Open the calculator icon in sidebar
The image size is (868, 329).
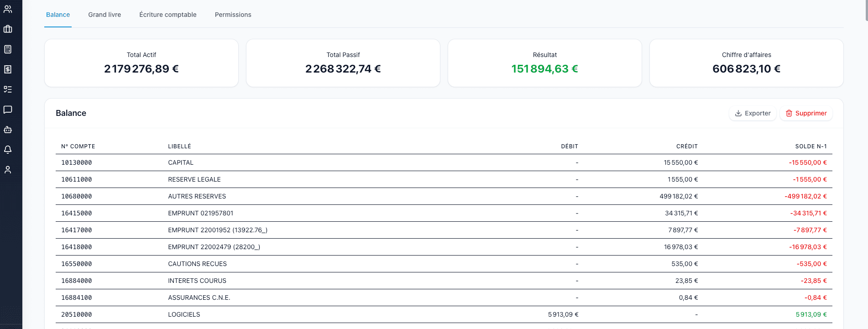(x=8, y=49)
